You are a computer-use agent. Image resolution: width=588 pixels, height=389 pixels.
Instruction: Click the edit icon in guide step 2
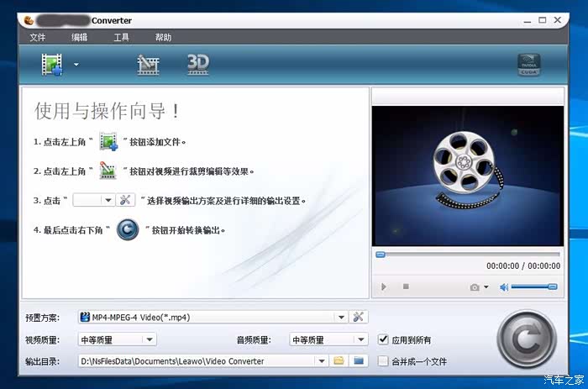[108, 171]
